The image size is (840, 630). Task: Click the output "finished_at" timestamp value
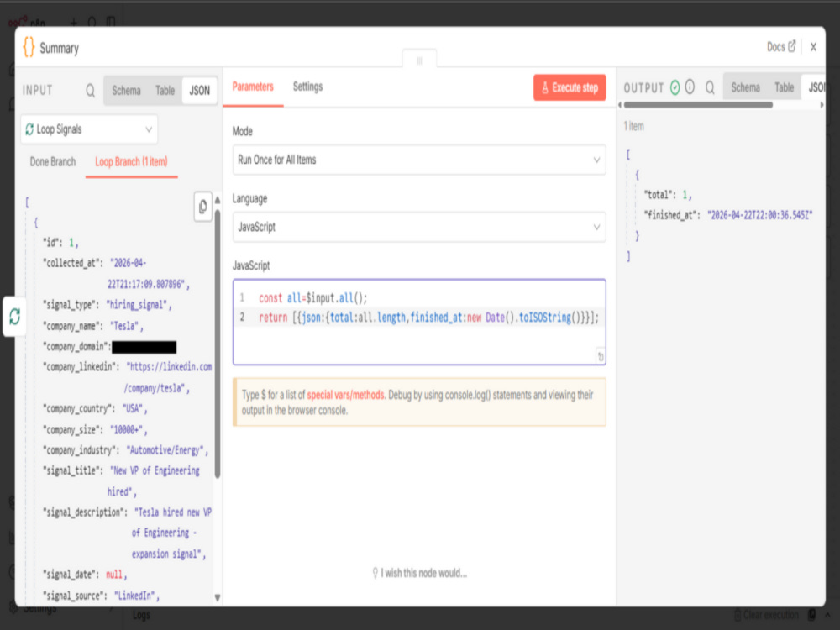759,215
